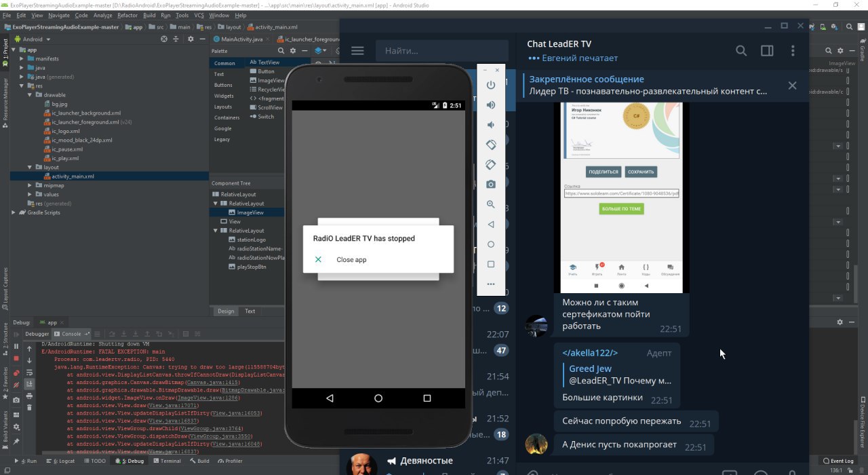Raise the emulator volume with the volume-up icon
This screenshot has height=475, width=868.
pyautogui.click(x=491, y=104)
